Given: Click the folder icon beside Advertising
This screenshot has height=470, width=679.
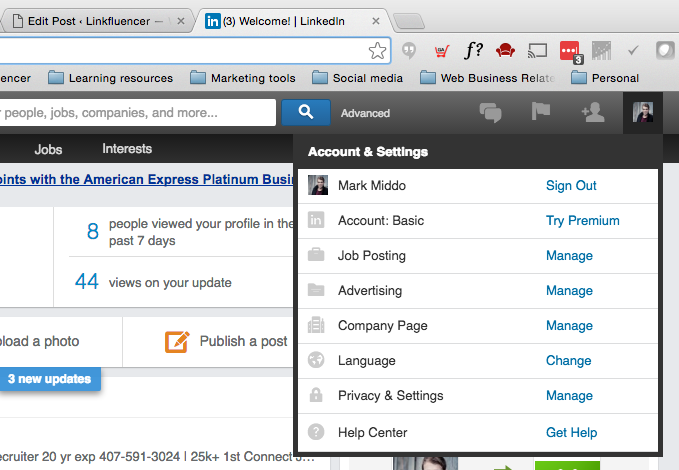Looking at the screenshot, I should pyautogui.click(x=316, y=289).
